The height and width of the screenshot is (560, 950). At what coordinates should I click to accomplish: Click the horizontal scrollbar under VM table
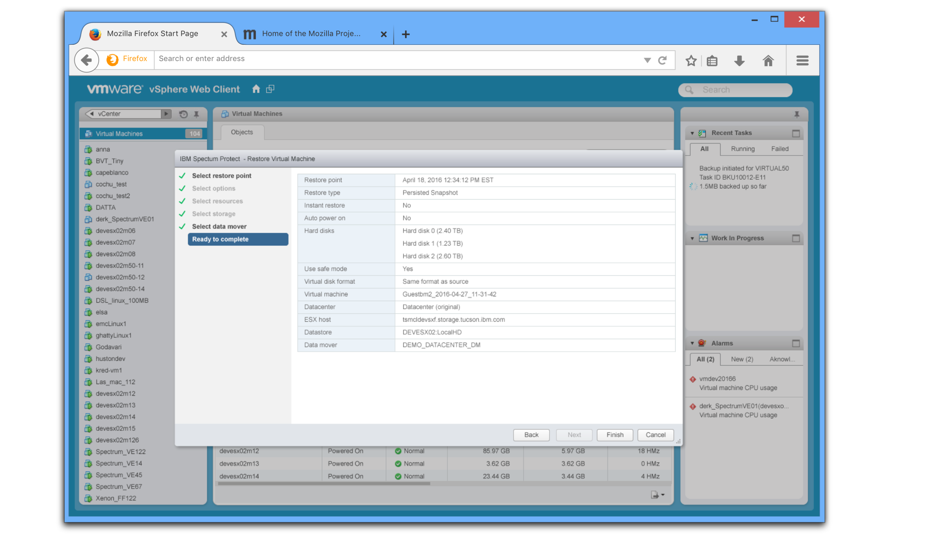pos(324,483)
